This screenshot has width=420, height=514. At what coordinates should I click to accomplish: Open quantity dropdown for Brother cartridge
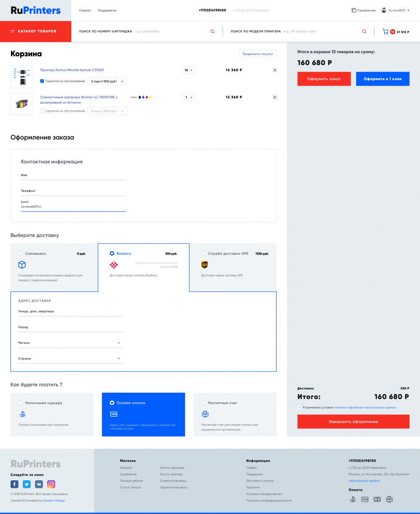pos(189,97)
